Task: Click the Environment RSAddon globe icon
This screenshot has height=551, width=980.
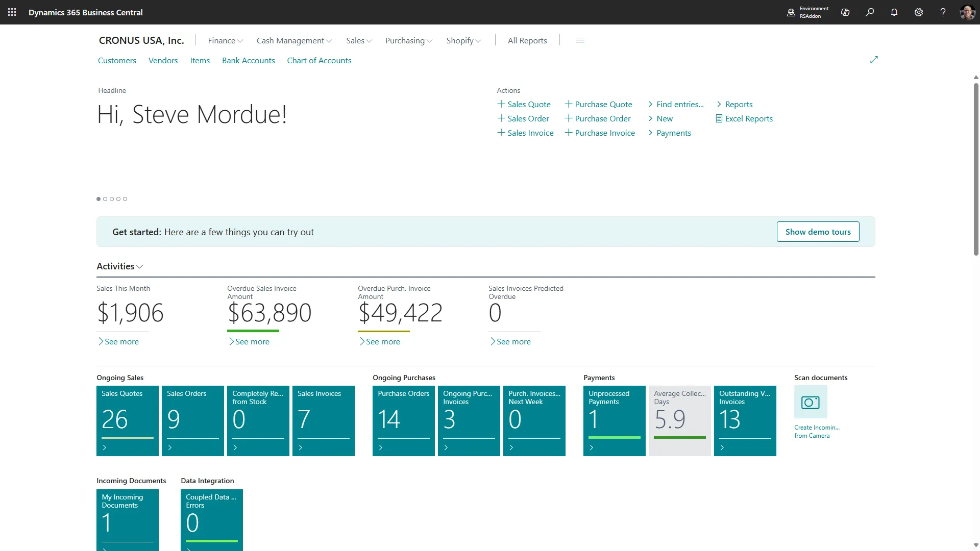Action: (x=791, y=12)
